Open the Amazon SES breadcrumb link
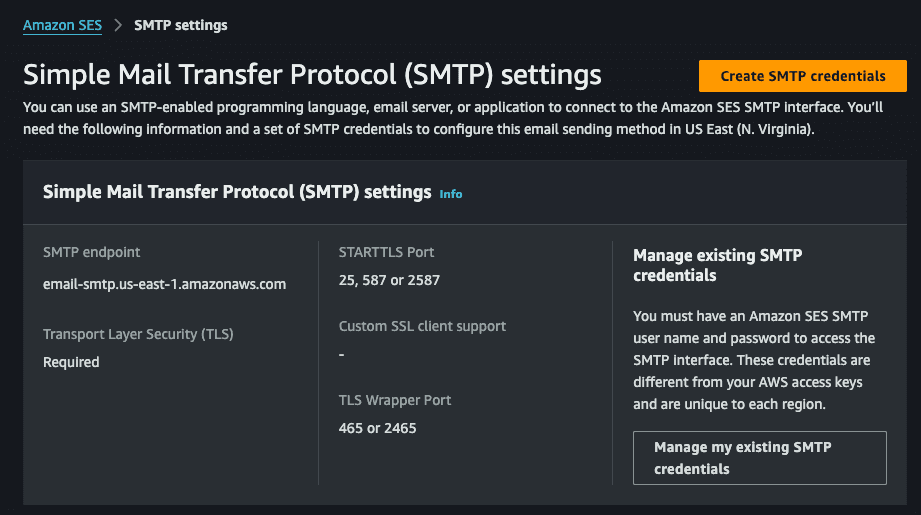Image resolution: width=921 pixels, height=515 pixels. point(62,25)
